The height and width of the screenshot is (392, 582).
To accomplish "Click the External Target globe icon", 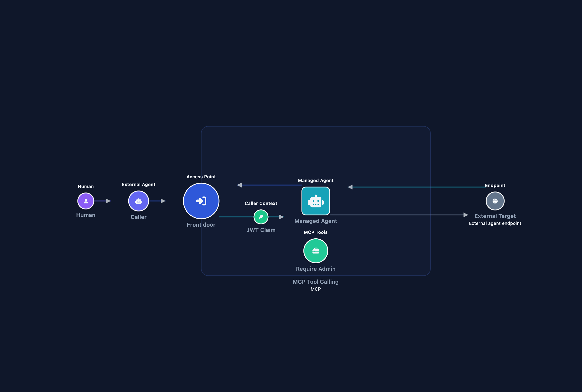I will [x=495, y=201].
